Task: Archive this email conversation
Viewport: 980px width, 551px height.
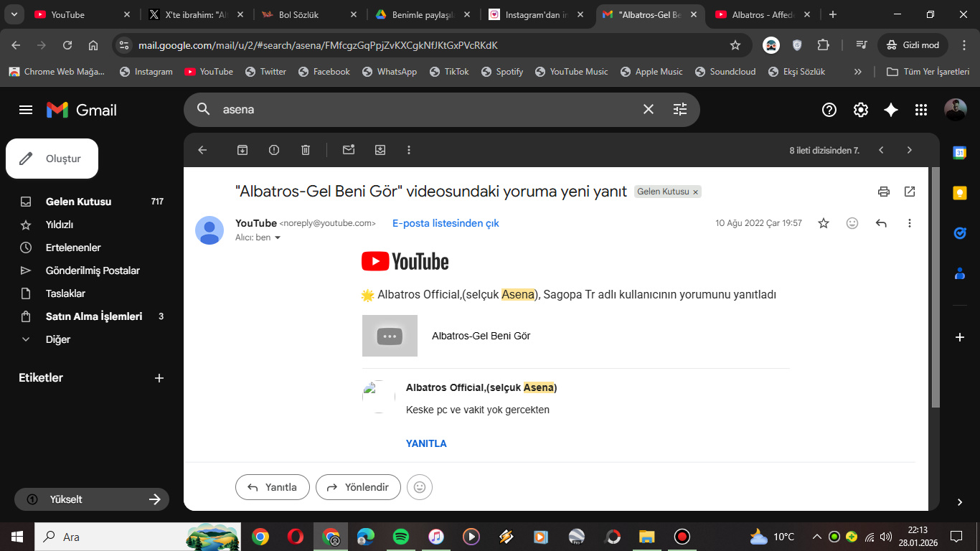Action: pos(242,150)
